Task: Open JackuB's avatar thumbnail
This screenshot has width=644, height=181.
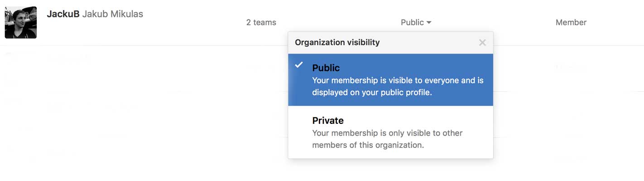Action: pyautogui.click(x=21, y=22)
